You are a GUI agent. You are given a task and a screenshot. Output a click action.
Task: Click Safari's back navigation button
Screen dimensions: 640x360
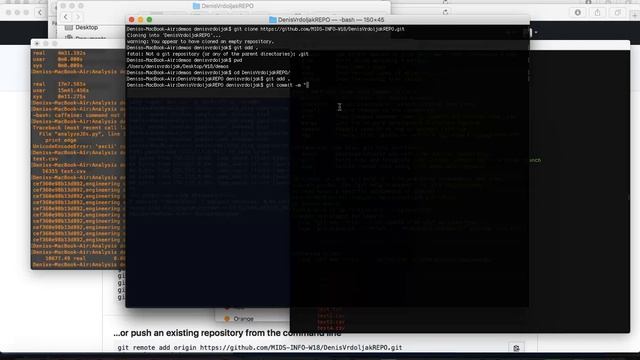coord(40,12)
